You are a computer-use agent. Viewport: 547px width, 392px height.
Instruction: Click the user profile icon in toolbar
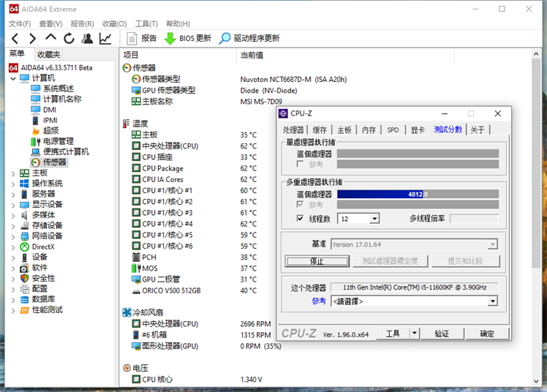(88, 38)
